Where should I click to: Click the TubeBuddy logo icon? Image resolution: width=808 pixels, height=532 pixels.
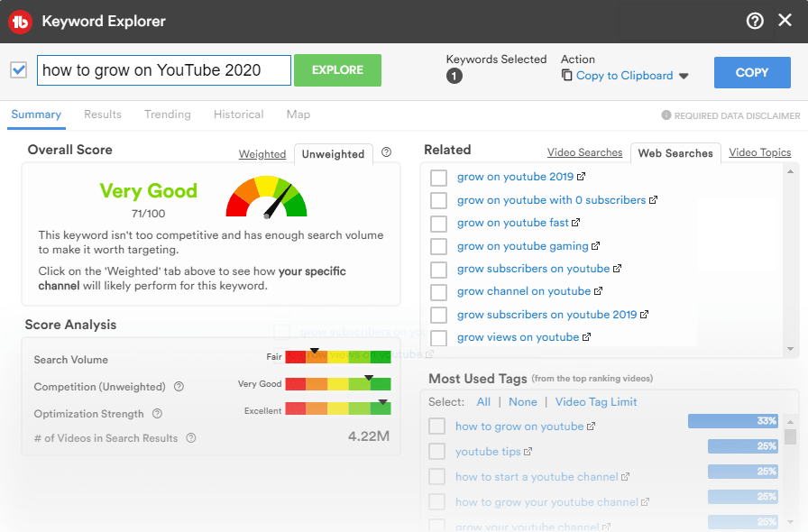point(21,21)
